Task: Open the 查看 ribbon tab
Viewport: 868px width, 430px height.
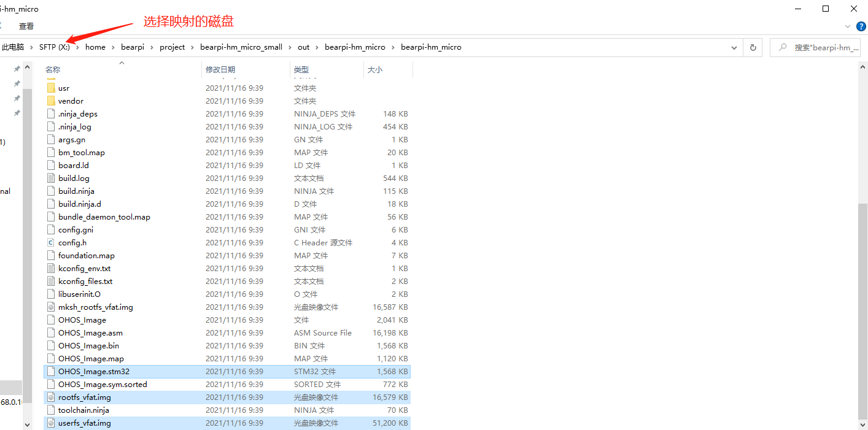Action: (26, 26)
